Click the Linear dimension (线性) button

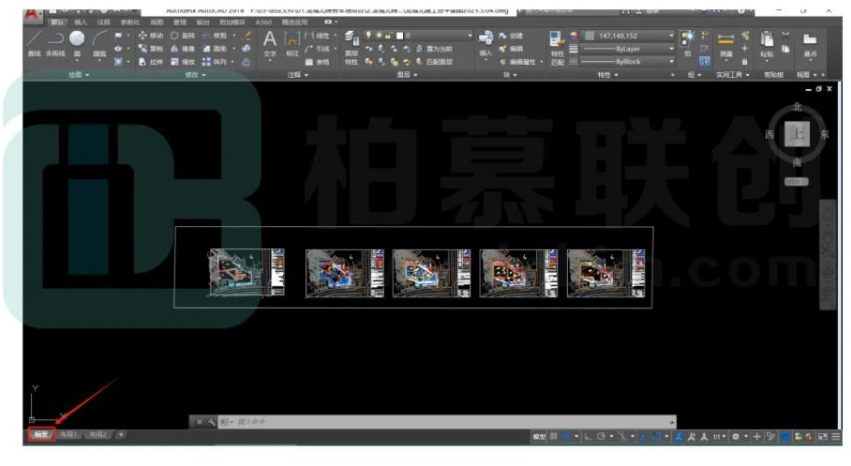pyautogui.click(x=318, y=36)
